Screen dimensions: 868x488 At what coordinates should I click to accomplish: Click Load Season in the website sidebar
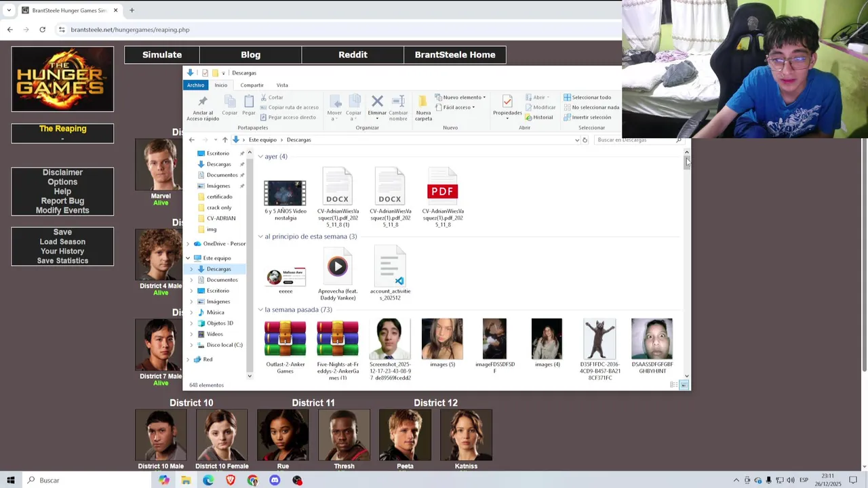62,241
